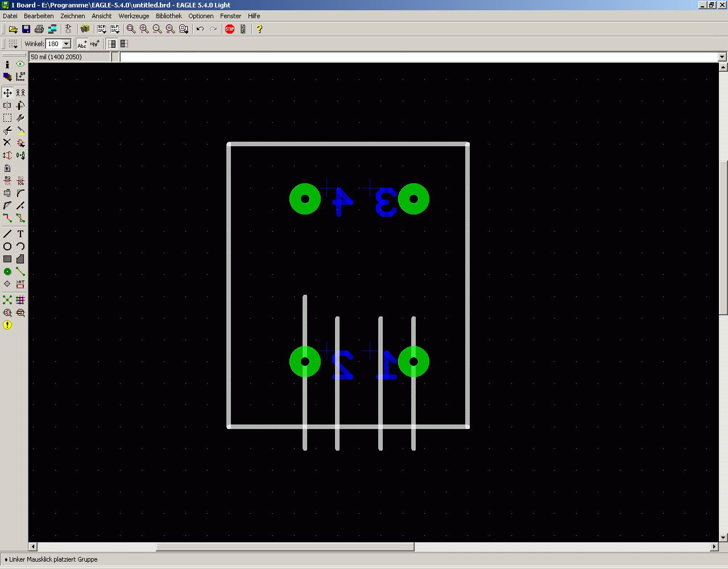Select the Text tool
Image resolution: width=728 pixels, height=569 pixels.
coord(20,234)
